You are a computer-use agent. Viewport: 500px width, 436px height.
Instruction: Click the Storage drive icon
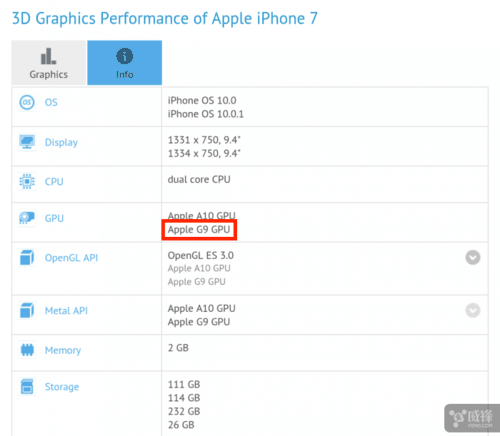pyautogui.click(x=27, y=387)
